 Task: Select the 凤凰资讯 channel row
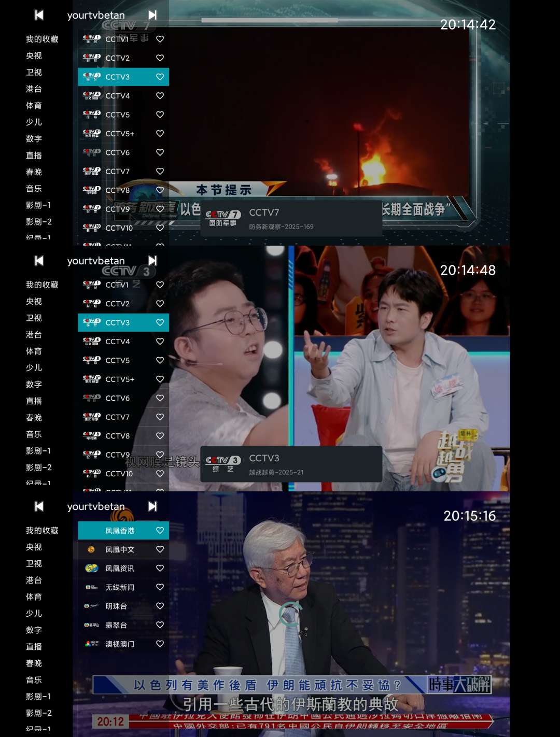click(x=123, y=569)
